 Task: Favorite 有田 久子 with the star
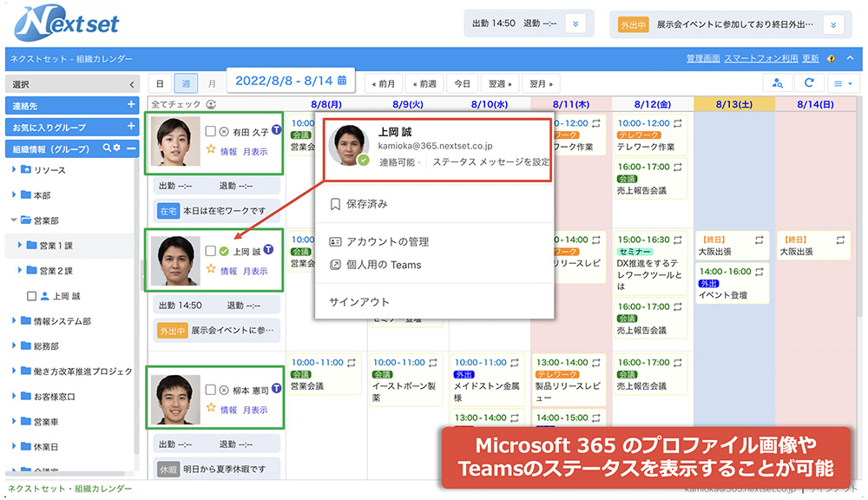click(x=211, y=149)
